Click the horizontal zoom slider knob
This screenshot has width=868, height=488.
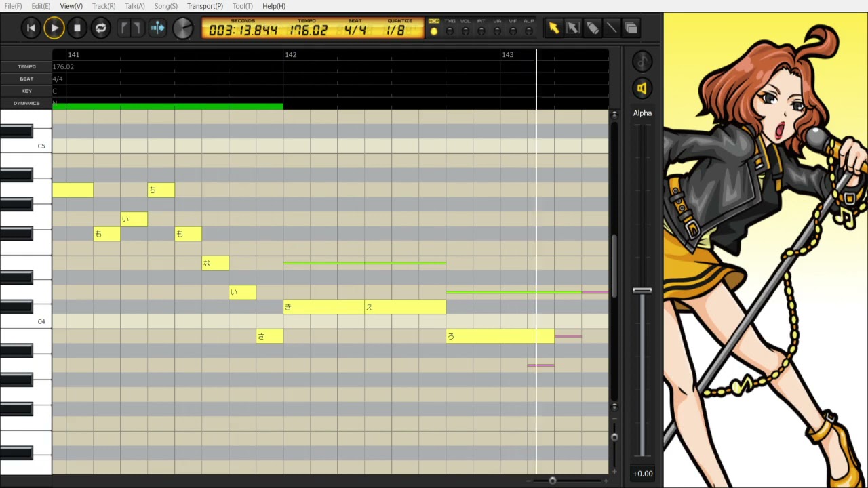tap(553, 481)
